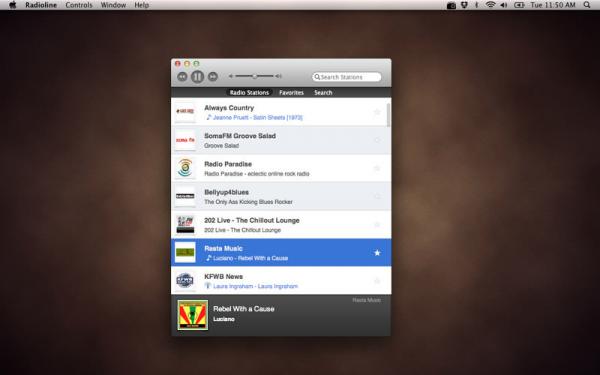Open the Controls menu

(x=79, y=5)
